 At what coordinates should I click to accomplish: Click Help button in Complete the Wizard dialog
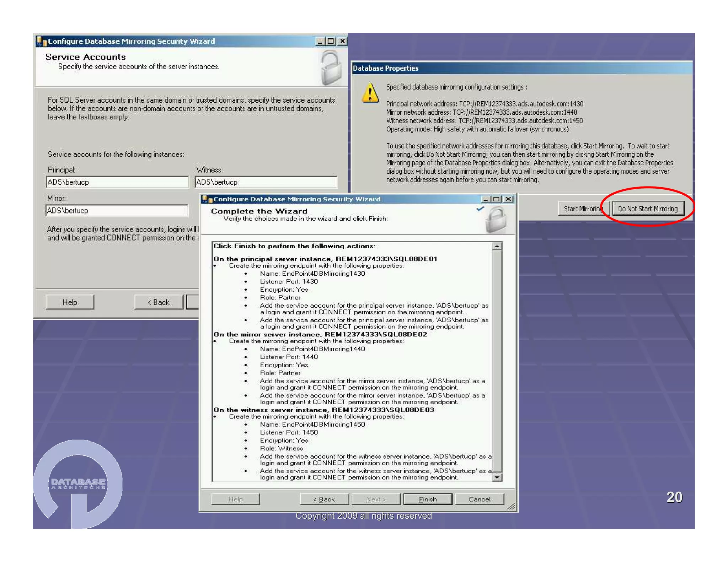pyautogui.click(x=235, y=499)
